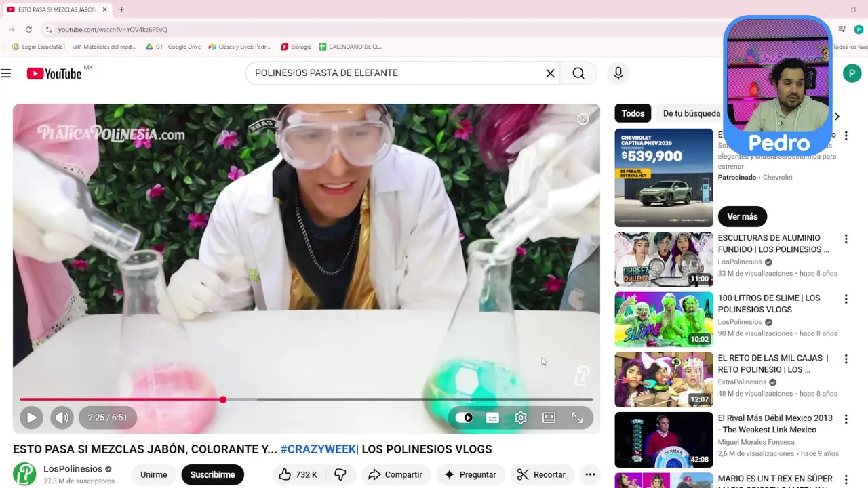The width and height of the screenshot is (868, 488).
Task: Open player settings gear
Action: tap(521, 418)
